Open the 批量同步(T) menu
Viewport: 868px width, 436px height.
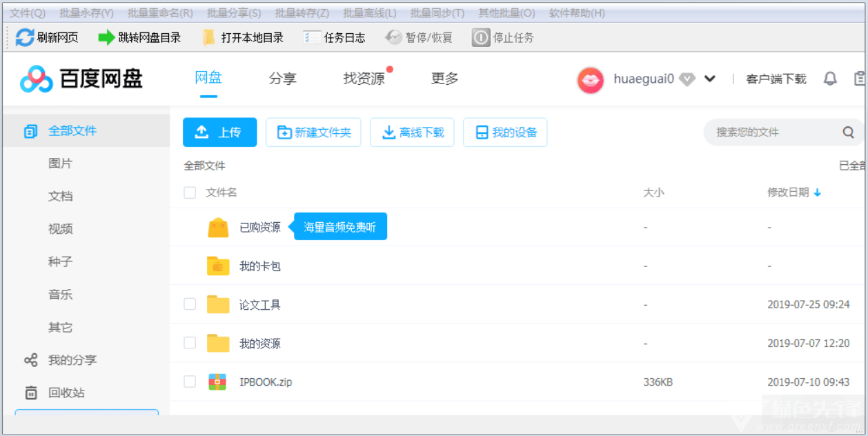pos(437,13)
